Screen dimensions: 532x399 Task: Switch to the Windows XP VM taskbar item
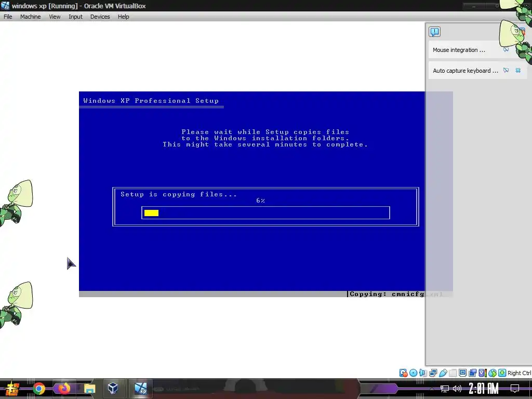[140, 389]
